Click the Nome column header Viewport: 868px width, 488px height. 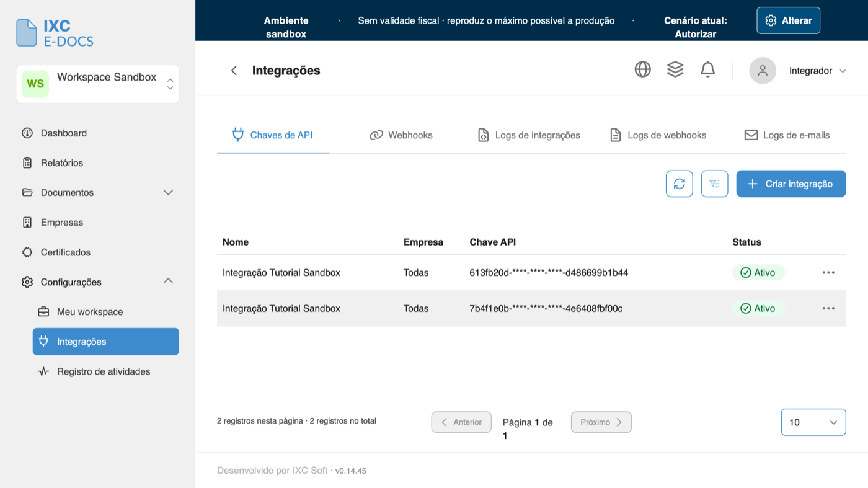236,242
